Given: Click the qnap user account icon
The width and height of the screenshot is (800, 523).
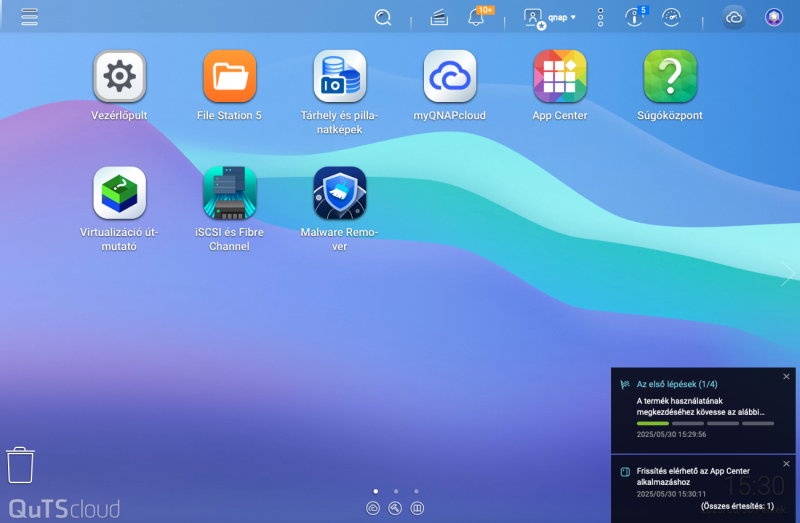Looking at the screenshot, I should click(533, 18).
